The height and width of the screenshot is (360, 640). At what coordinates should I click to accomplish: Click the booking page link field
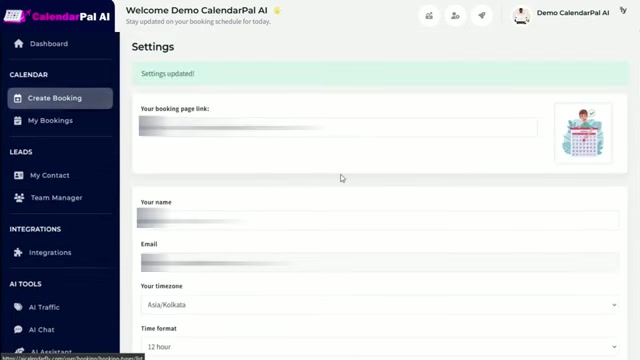338,127
